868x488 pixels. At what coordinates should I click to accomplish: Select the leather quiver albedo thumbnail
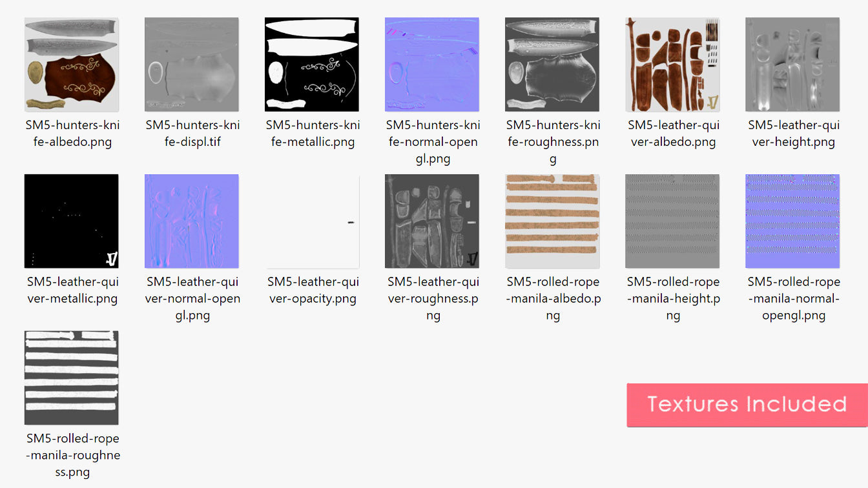[672, 65]
